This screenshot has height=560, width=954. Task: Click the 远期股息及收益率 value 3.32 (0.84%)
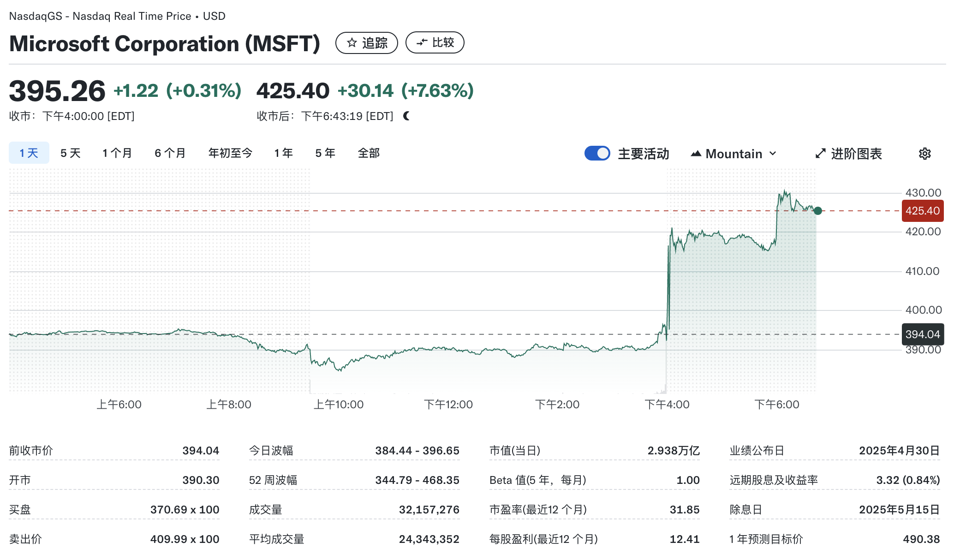[908, 480]
